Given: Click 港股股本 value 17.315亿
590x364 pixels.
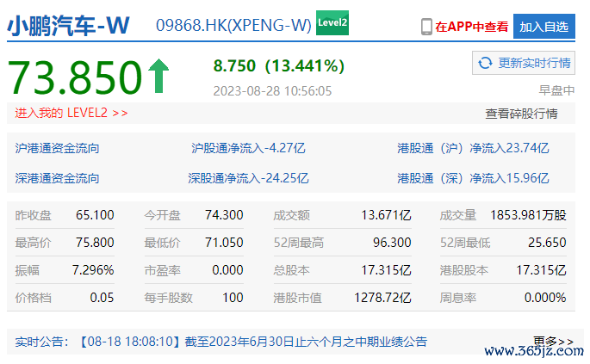Looking at the screenshot, I should (x=541, y=270).
